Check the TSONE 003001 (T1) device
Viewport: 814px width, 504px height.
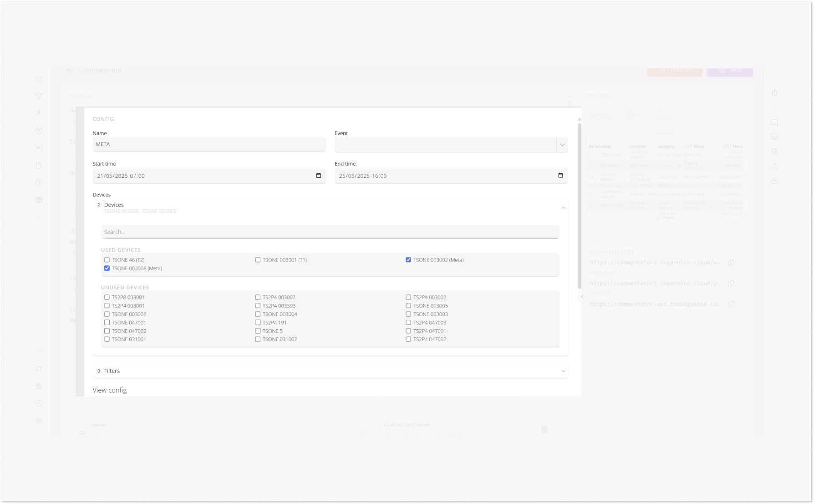click(258, 260)
